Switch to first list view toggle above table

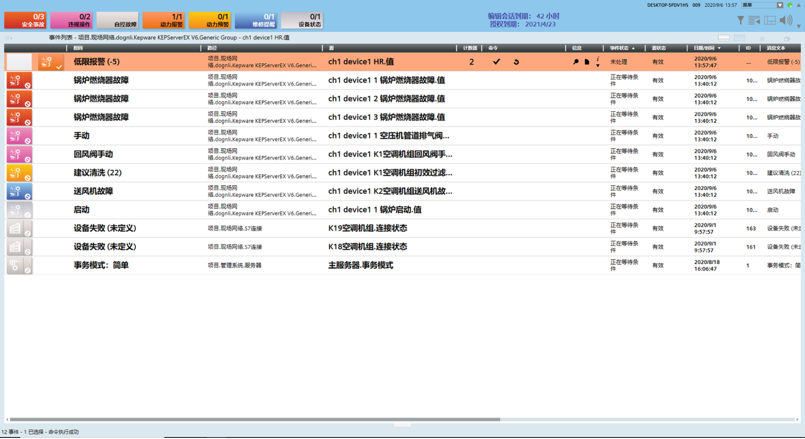tap(724, 38)
